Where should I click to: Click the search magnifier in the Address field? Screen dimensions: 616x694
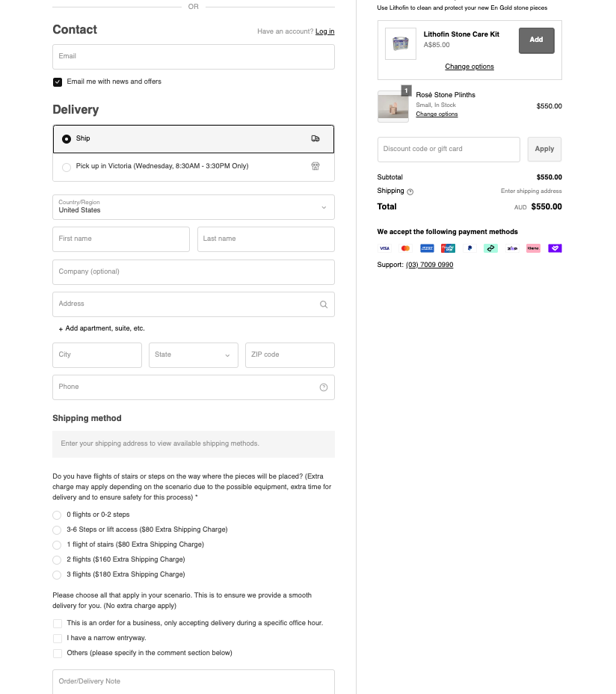324,304
